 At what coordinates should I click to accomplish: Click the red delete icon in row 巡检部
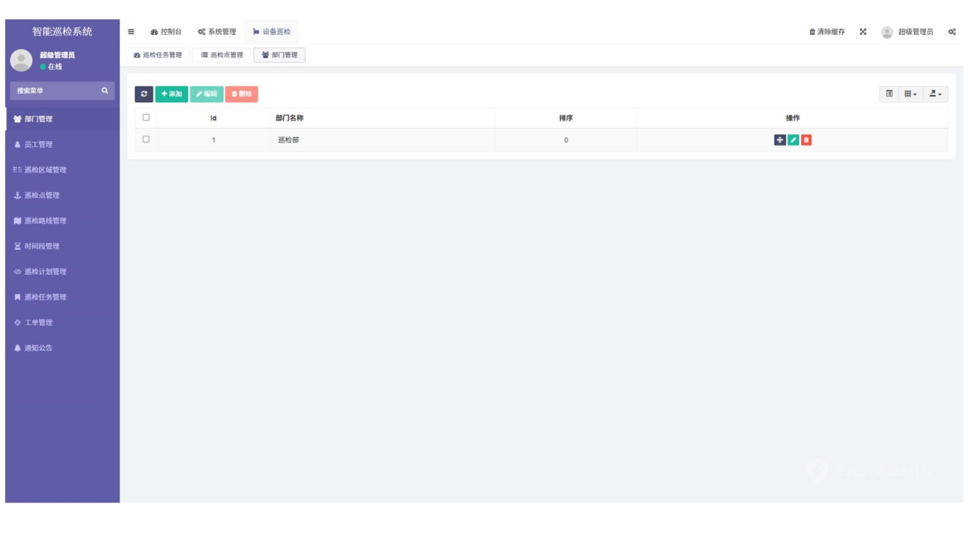806,140
